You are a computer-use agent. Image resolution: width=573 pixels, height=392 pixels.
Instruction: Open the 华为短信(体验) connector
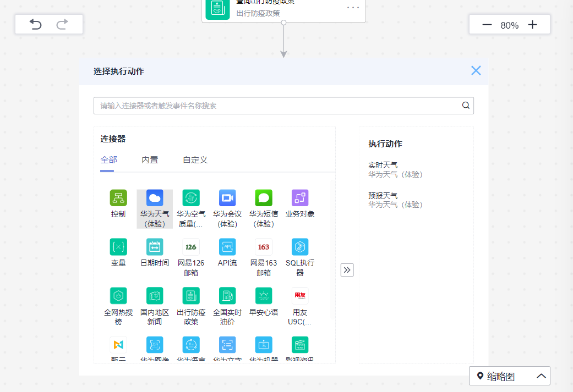tap(264, 209)
